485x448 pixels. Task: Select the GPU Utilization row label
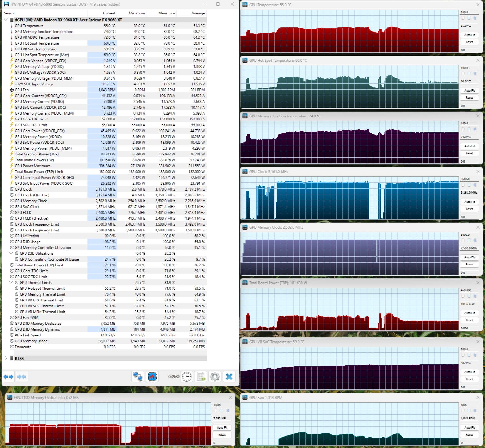click(x=27, y=236)
